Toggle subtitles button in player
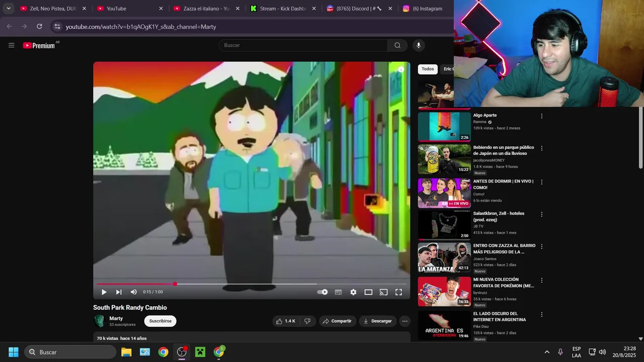Viewport: 644px width, 362px height. (338, 292)
